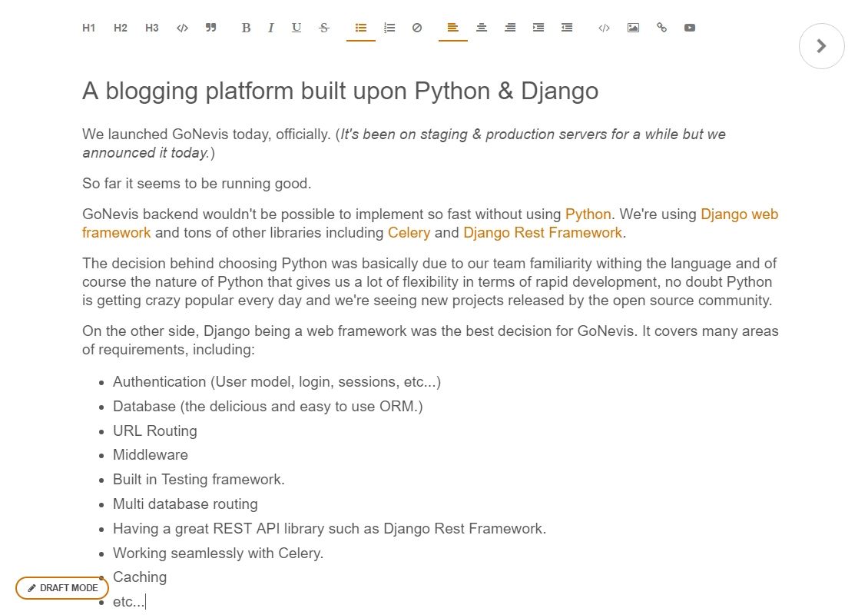Insert an image
Viewport: 868px width, 615px height.
(633, 28)
